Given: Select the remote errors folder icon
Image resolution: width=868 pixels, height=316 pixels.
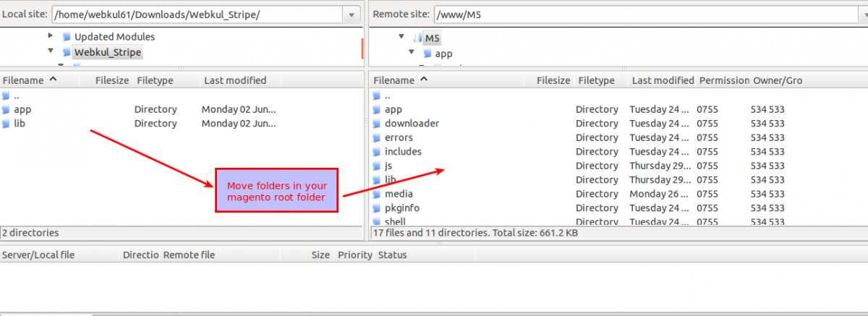Looking at the screenshot, I should point(376,137).
